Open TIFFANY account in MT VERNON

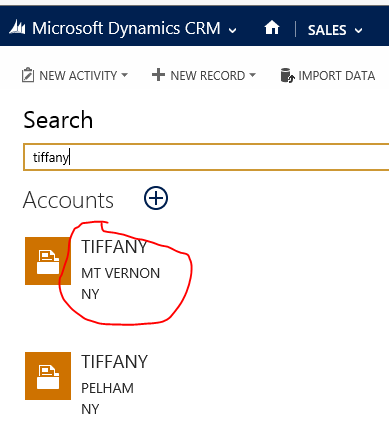click(114, 247)
